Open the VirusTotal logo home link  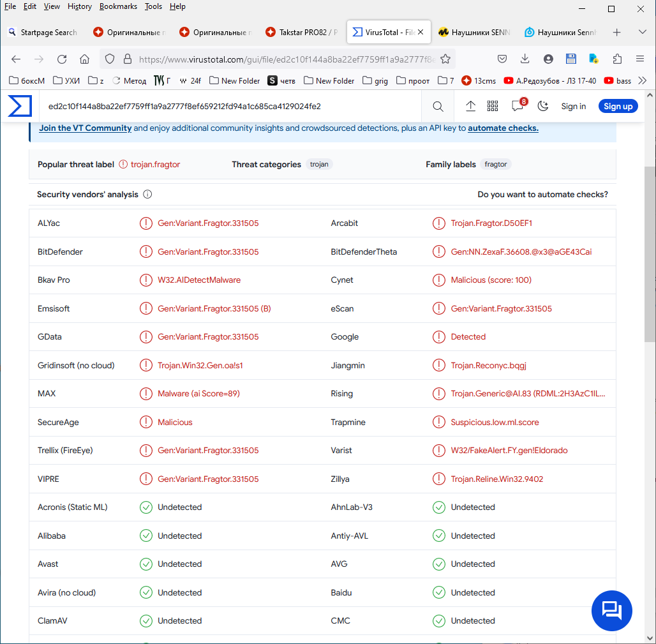click(20, 106)
